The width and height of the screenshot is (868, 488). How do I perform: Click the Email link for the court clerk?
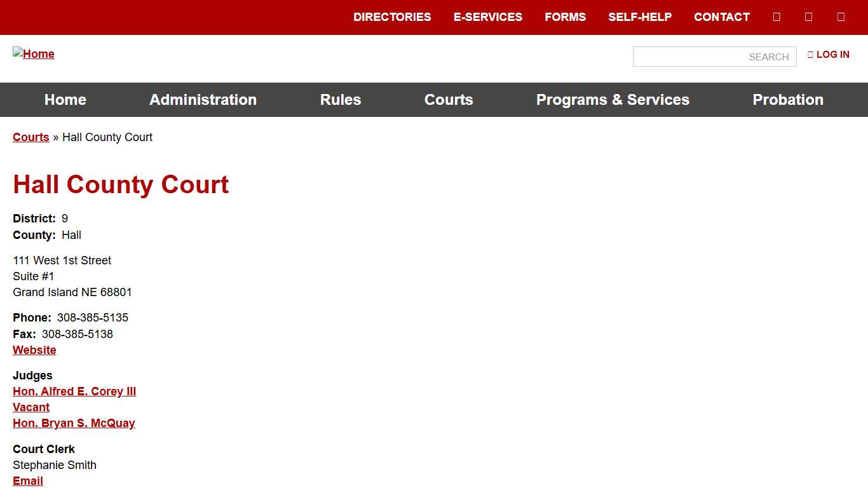(27, 481)
